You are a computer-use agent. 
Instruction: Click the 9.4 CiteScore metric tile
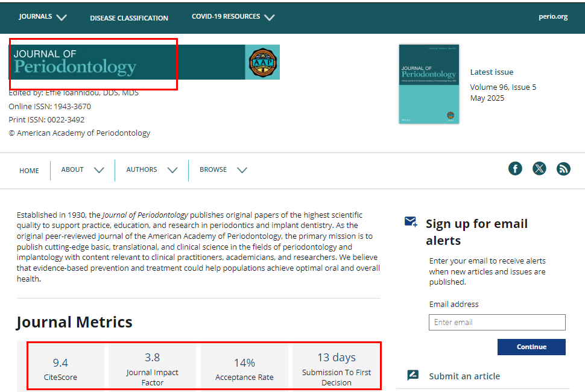click(x=60, y=367)
